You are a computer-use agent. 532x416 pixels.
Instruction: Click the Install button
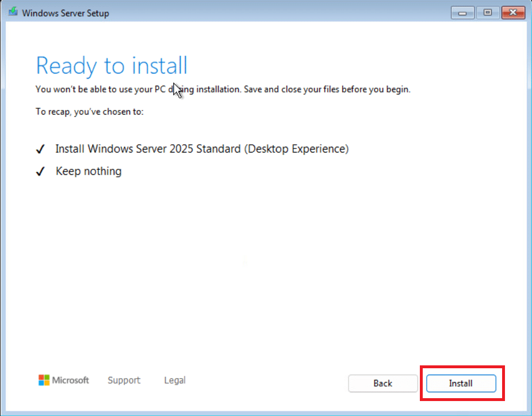(x=461, y=383)
